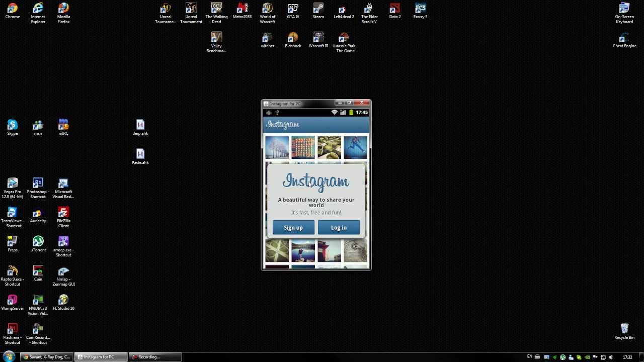Select the Flash.exe shortcut icon
Image resolution: width=644 pixels, height=362 pixels.
tap(13, 334)
